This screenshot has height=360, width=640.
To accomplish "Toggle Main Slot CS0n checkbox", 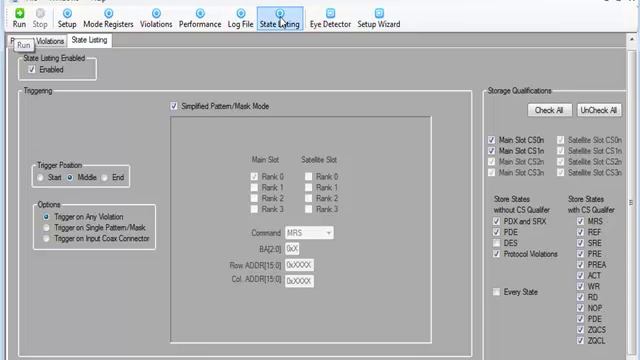I will (x=491, y=140).
